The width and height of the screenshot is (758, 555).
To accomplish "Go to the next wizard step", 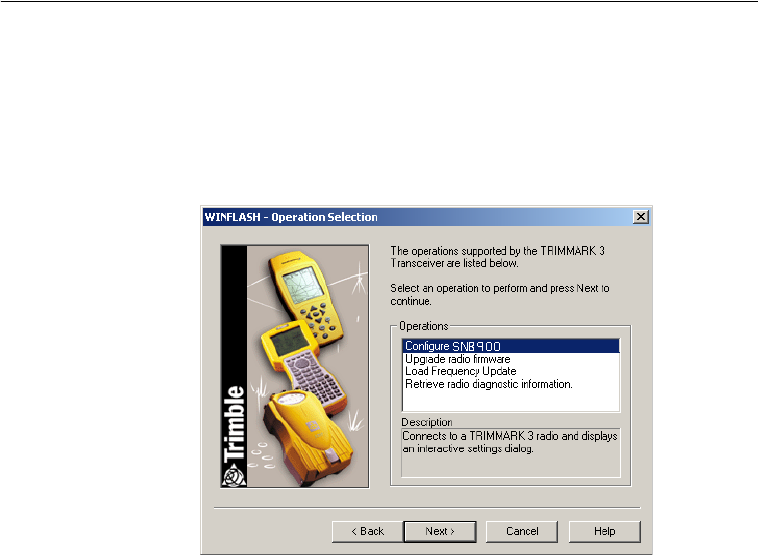I will [x=440, y=531].
